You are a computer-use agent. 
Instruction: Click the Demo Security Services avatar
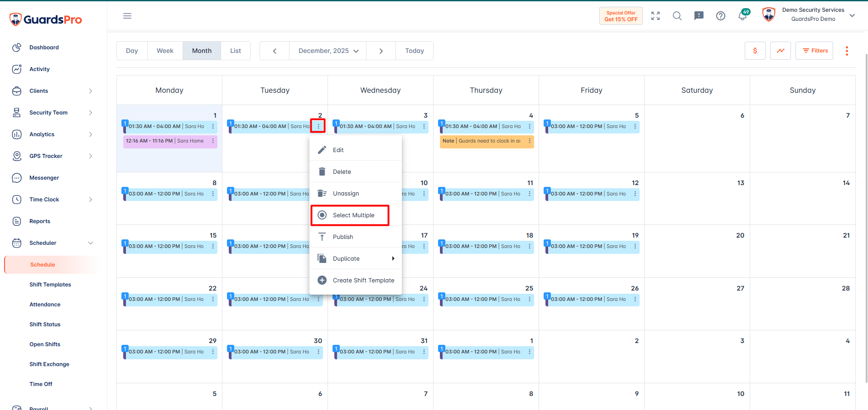pos(769,15)
